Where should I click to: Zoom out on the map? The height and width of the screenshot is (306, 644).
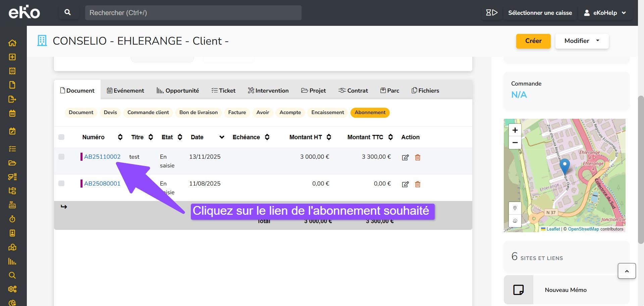(515, 143)
